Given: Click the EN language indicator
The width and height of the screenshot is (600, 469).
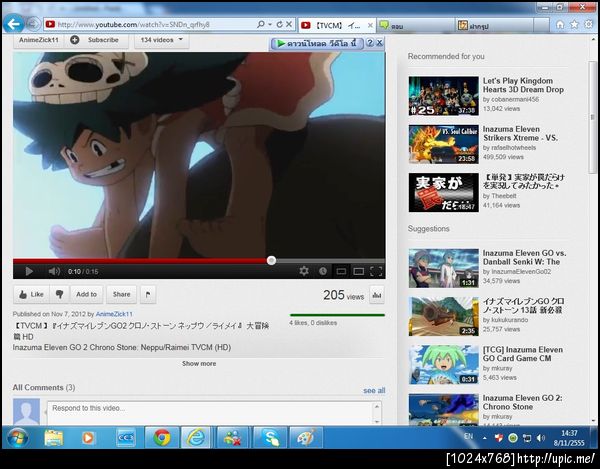Looking at the screenshot, I should pos(468,436).
